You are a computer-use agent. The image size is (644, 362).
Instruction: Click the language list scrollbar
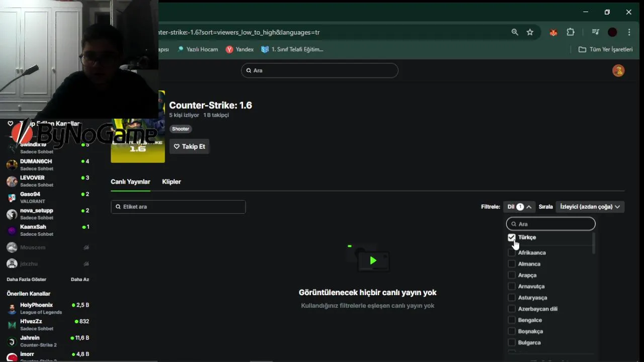point(594,243)
